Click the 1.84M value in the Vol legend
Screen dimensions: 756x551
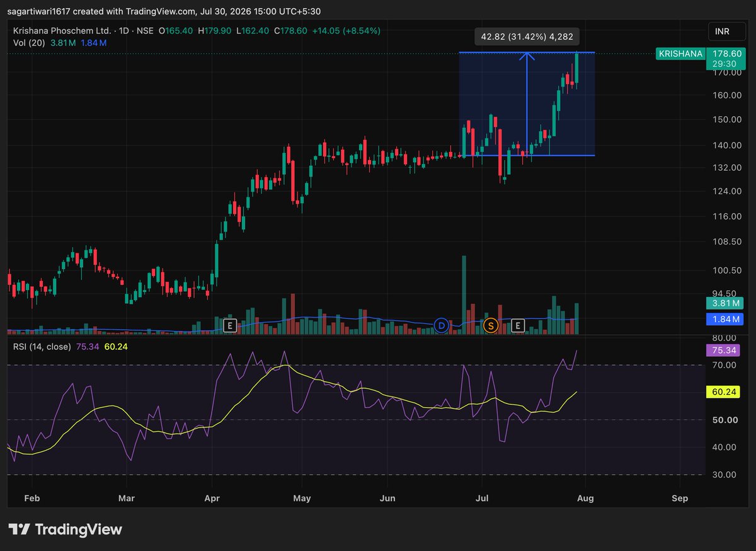click(x=93, y=42)
